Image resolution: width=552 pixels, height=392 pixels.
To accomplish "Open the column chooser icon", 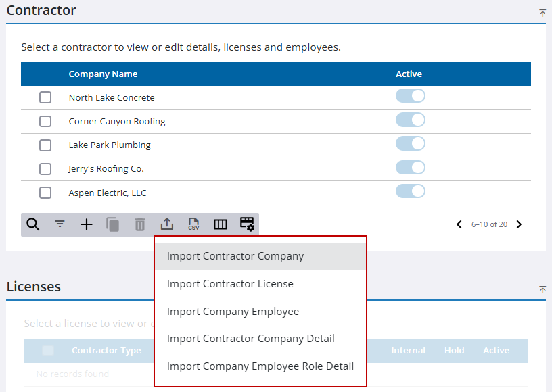I will pyautogui.click(x=221, y=224).
